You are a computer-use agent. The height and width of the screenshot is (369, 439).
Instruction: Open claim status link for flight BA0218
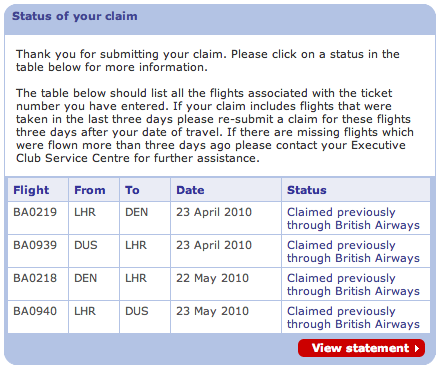point(353,284)
